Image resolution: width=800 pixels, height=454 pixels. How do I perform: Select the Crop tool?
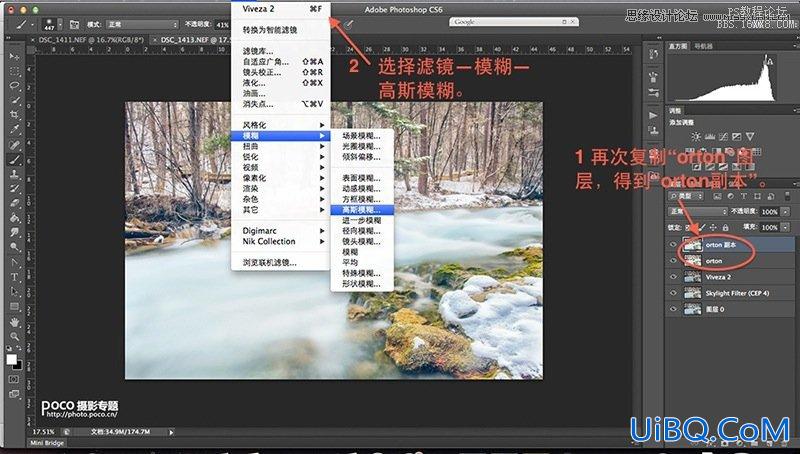point(14,115)
